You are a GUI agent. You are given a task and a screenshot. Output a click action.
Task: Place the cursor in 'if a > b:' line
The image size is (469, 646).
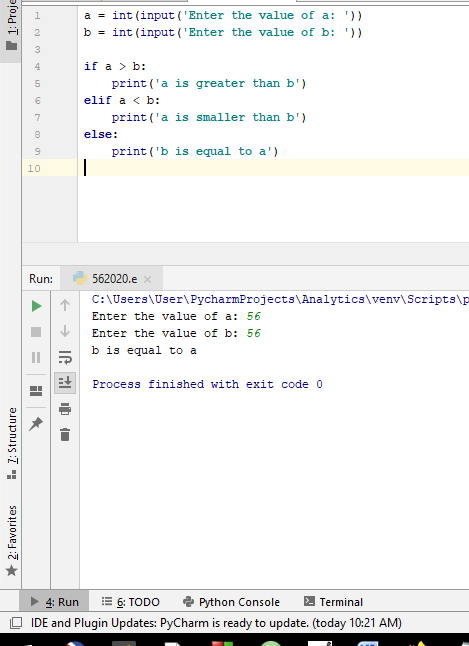115,67
